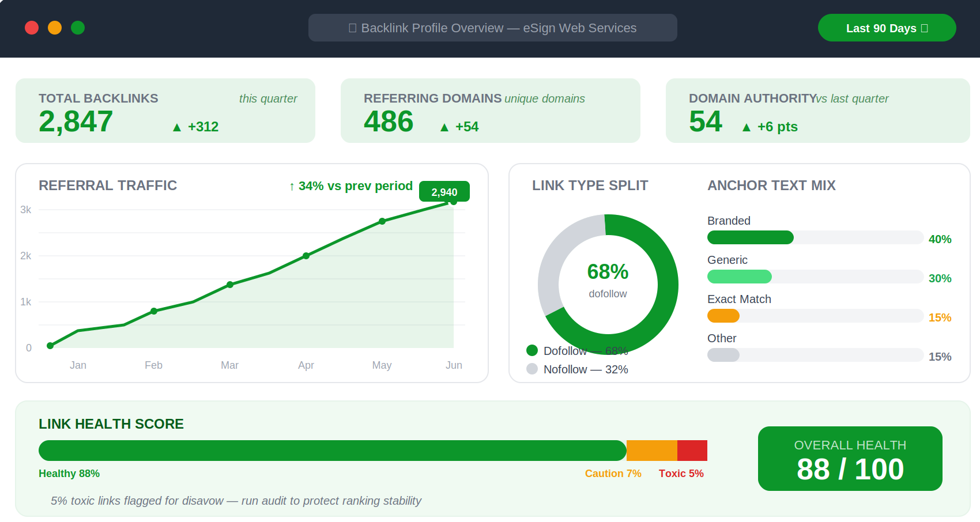The image size is (980, 522).
Task: Click the Referral Traffic heading
Action: [108, 186]
